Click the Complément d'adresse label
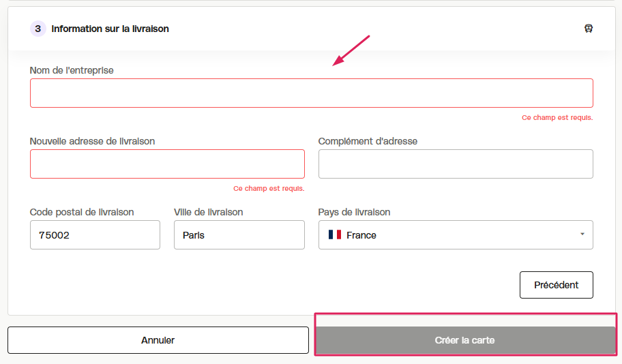622x364 pixels. [368, 141]
